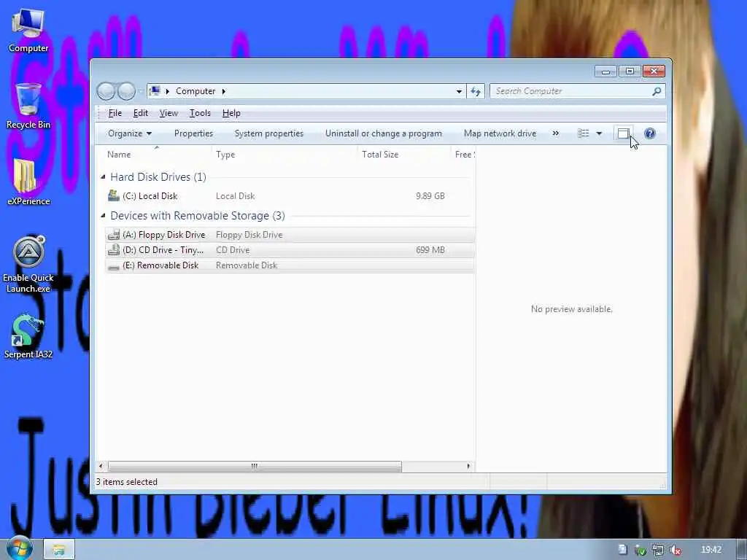This screenshot has width=747, height=560.
Task: Select Enable Quick Launch.exe desktop icon
Action: tap(28, 264)
